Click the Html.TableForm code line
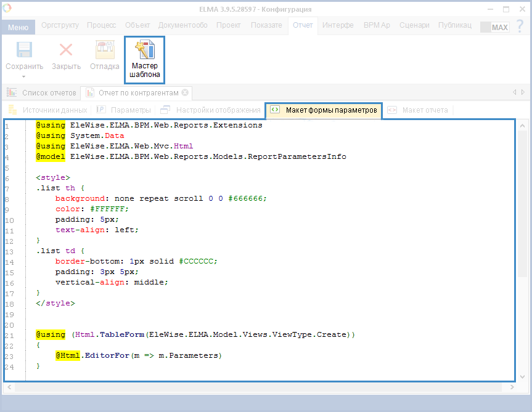Image resolution: width=532 pixels, height=412 pixels. (195, 335)
